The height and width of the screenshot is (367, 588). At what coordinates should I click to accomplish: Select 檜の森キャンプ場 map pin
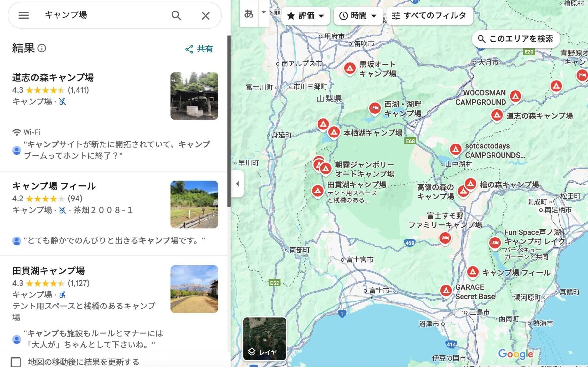[471, 184]
